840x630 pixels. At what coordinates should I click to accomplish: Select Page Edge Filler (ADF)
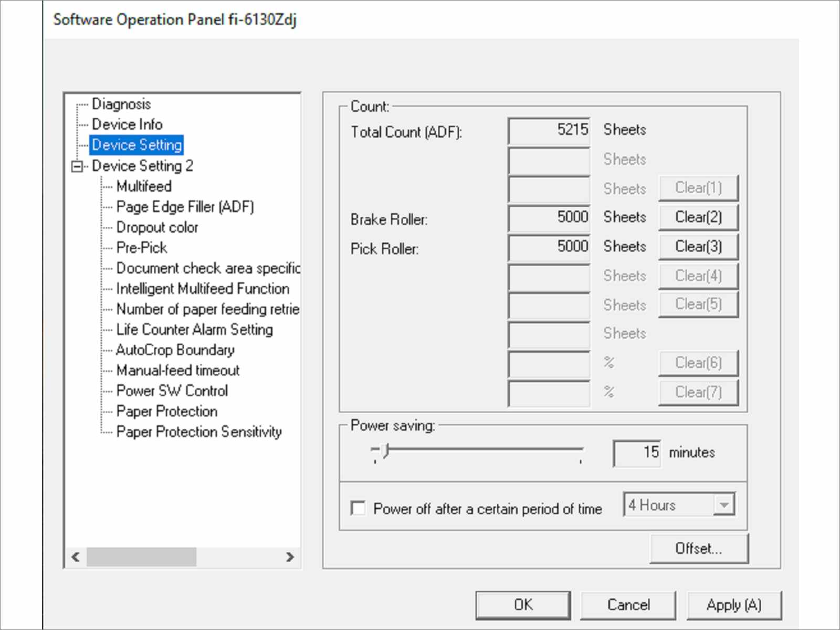click(x=185, y=207)
